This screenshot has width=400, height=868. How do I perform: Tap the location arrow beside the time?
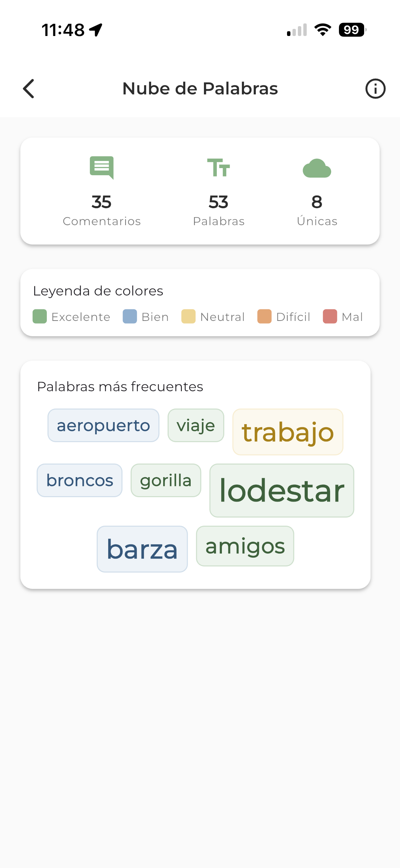[x=96, y=30]
